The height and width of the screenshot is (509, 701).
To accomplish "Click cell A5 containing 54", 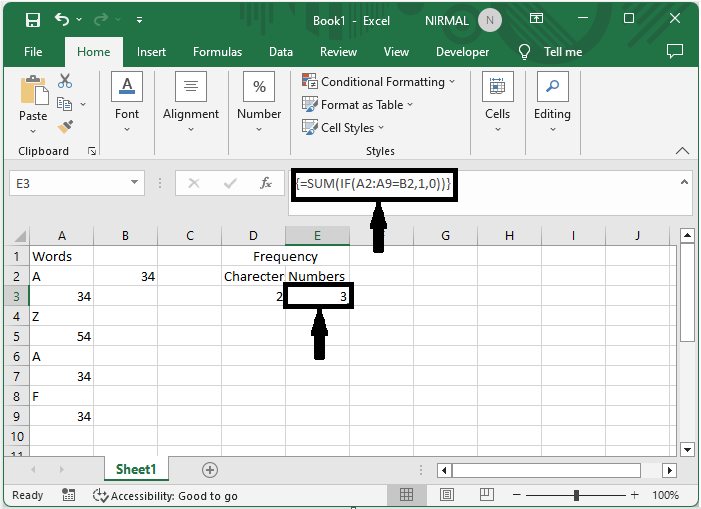I will point(62,337).
